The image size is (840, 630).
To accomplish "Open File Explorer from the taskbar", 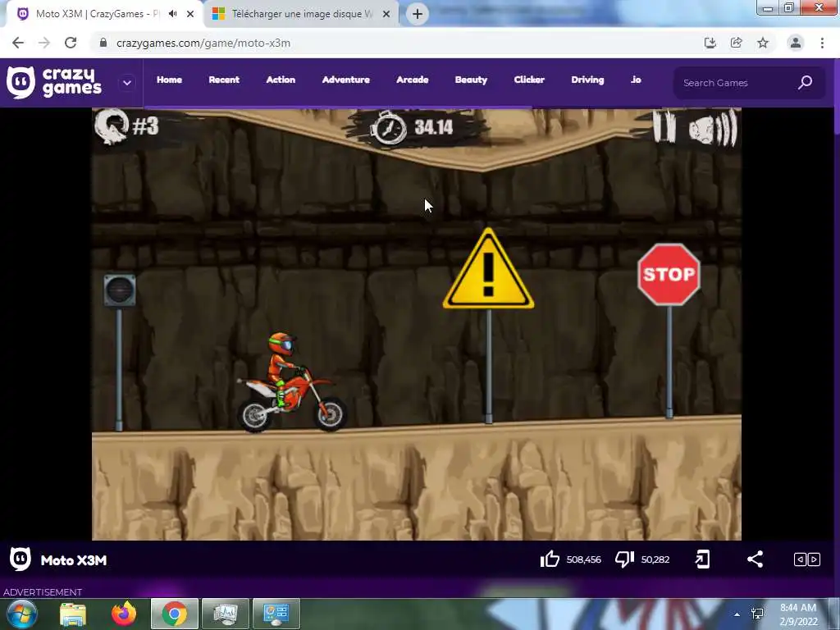I will pyautogui.click(x=73, y=614).
